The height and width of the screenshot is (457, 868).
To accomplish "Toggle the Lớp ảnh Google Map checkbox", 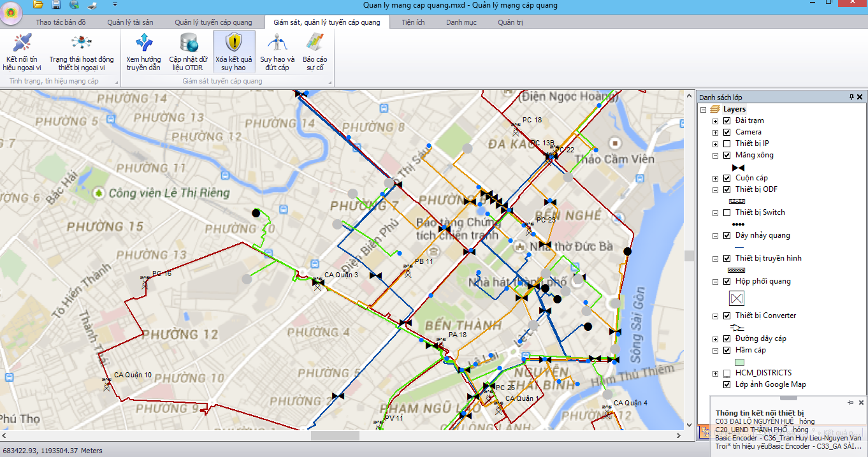I will 727,384.
